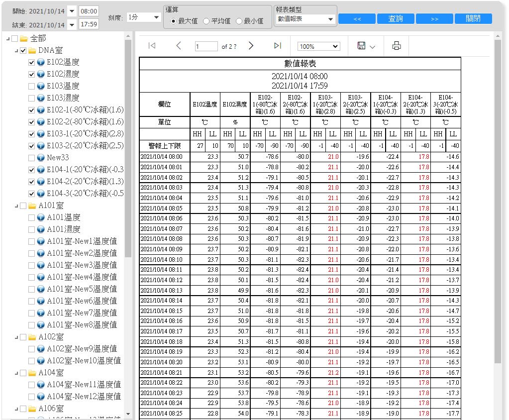Screen dimensions: 509x420
Task: Click the save/export disk icon
Action: [361, 46]
